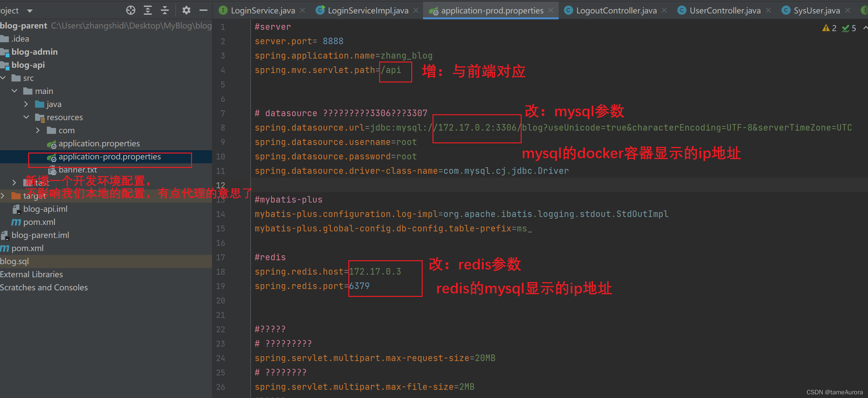Screen dimensions: 868x398
Task: Switch to UserController.java tab
Action: (724, 10)
